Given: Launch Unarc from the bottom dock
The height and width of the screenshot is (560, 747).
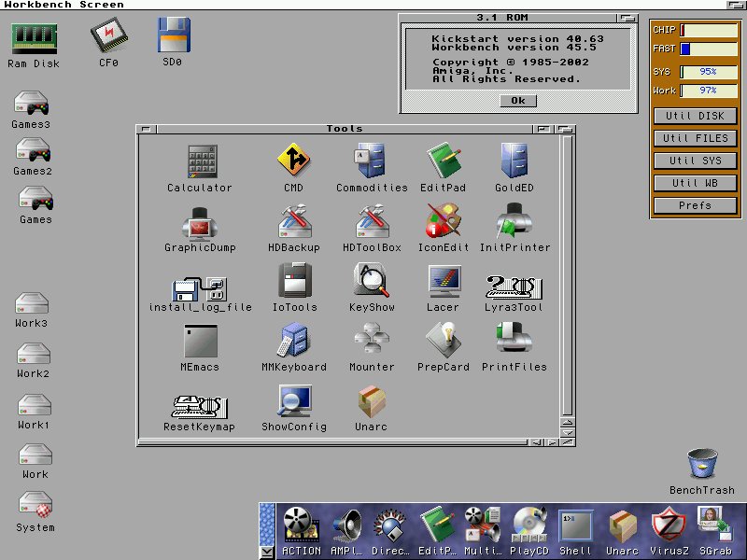Looking at the screenshot, I should (x=623, y=526).
